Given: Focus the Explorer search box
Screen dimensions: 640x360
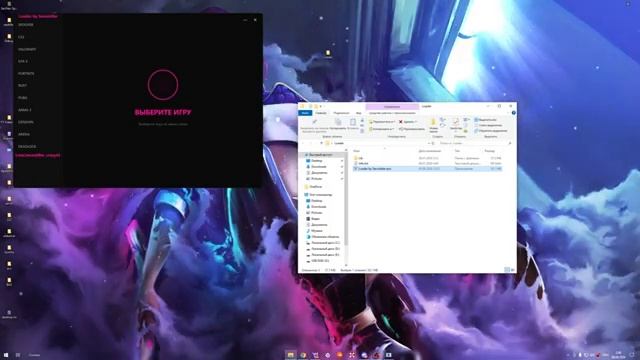Looking at the screenshot, I should 475,143.
